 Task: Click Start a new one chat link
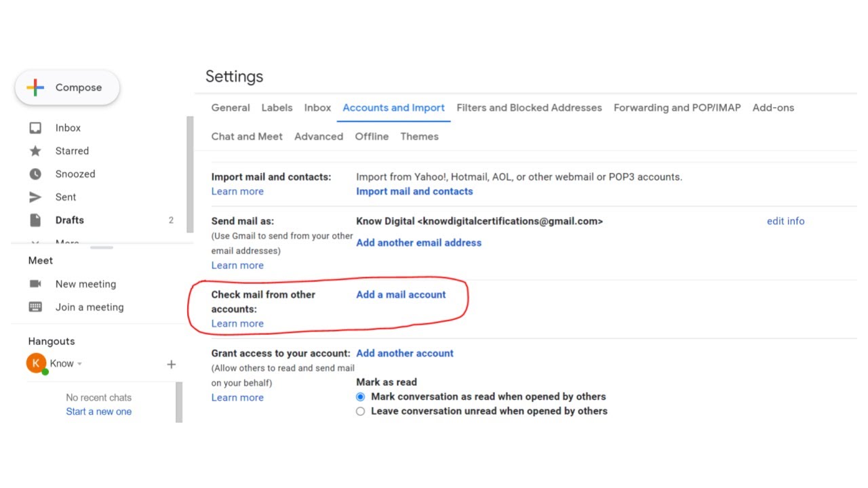click(99, 411)
